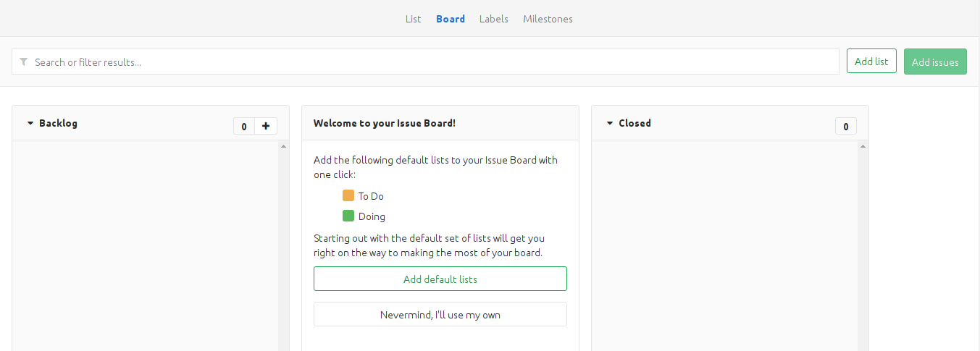
Task: Go to the Milestones tab
Action: (x=548, y=19)
